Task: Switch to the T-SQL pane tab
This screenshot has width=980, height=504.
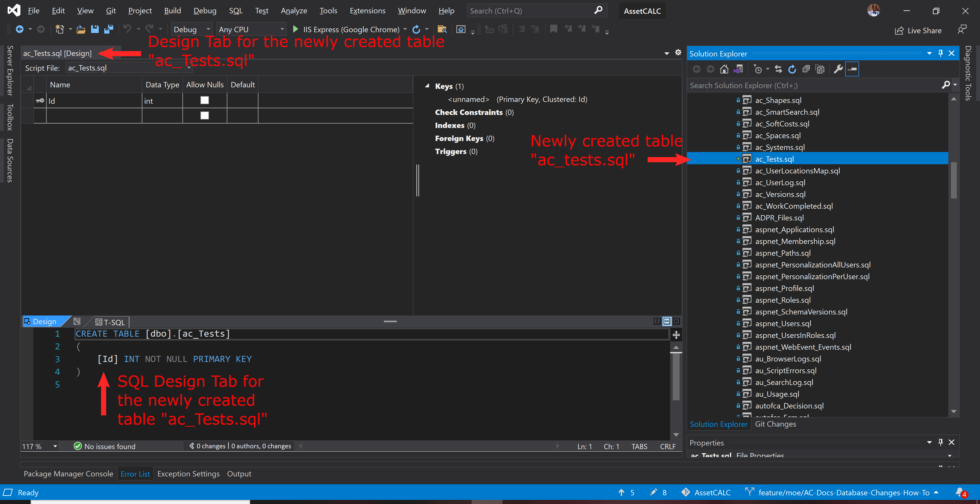Action: click(x=110, y=322)
